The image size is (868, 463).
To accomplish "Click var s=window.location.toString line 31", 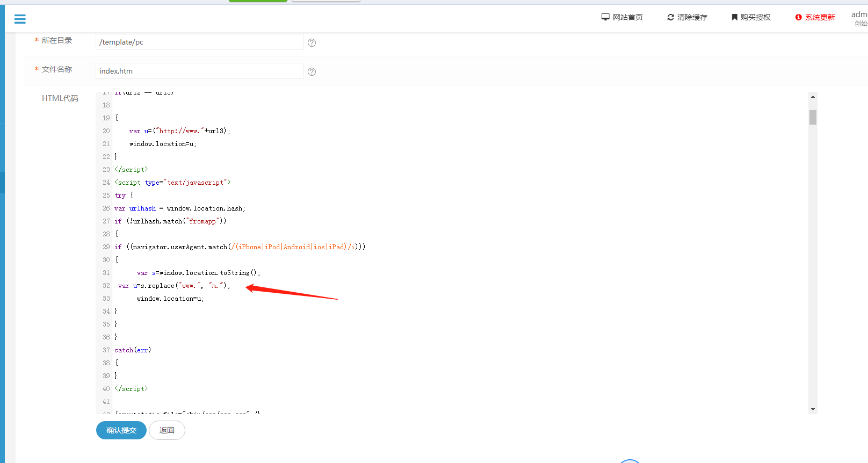I will click(x=198, y=273).
